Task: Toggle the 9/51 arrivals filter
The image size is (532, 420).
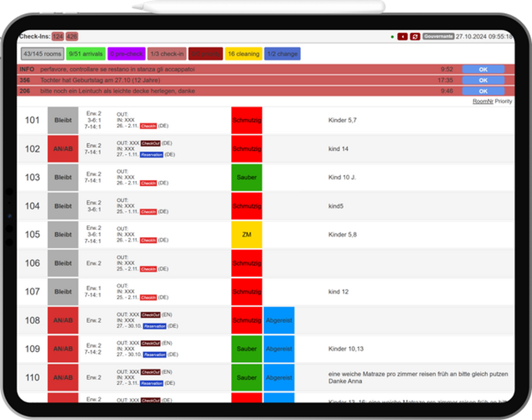Action: click(86, 54)
